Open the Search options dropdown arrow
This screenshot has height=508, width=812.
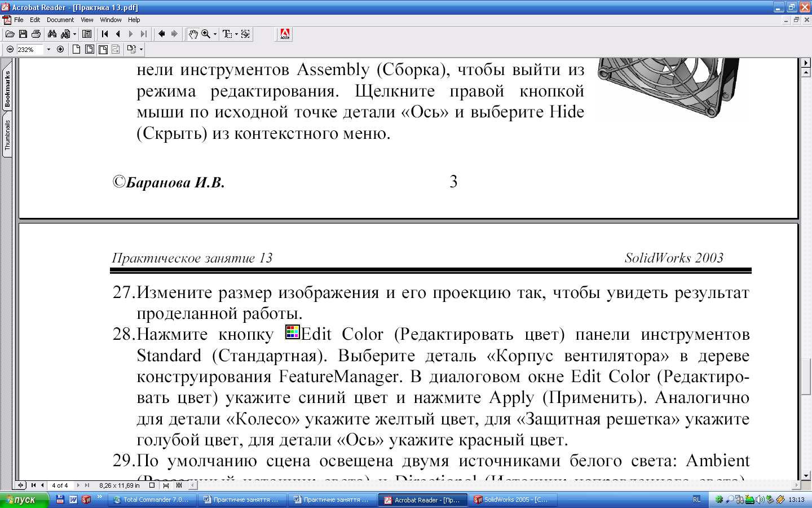click(74, 34)
